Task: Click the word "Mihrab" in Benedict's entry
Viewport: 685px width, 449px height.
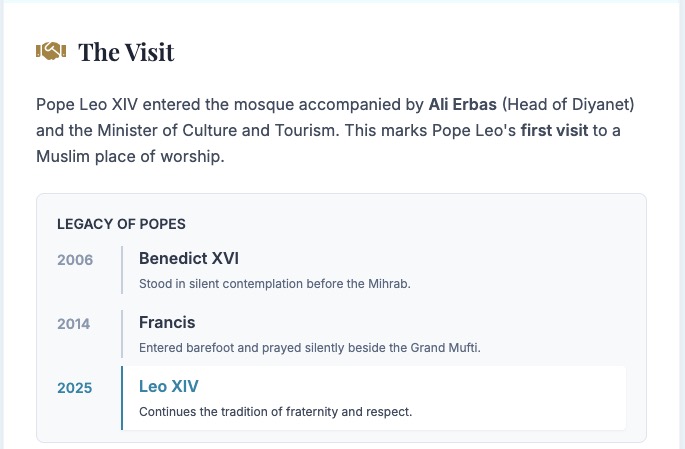Action: click(x=385, y=283)
